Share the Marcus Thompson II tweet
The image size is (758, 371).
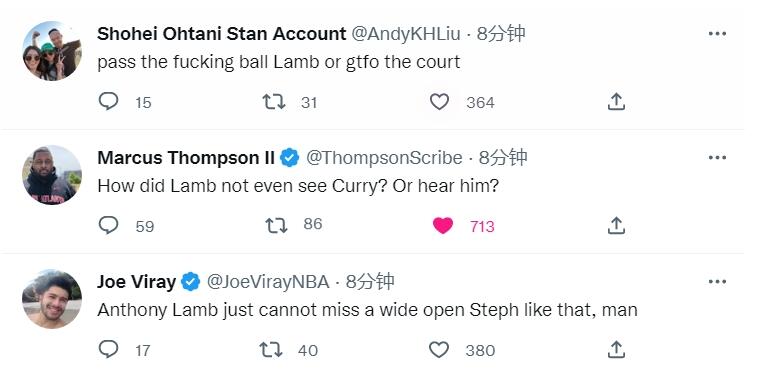pos(616,225)
